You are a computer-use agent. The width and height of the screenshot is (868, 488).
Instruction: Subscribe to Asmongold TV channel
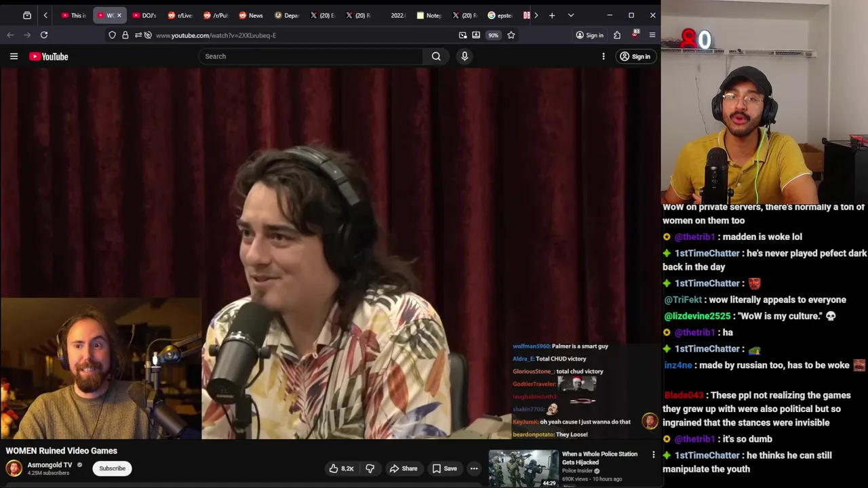pos(112,468)
